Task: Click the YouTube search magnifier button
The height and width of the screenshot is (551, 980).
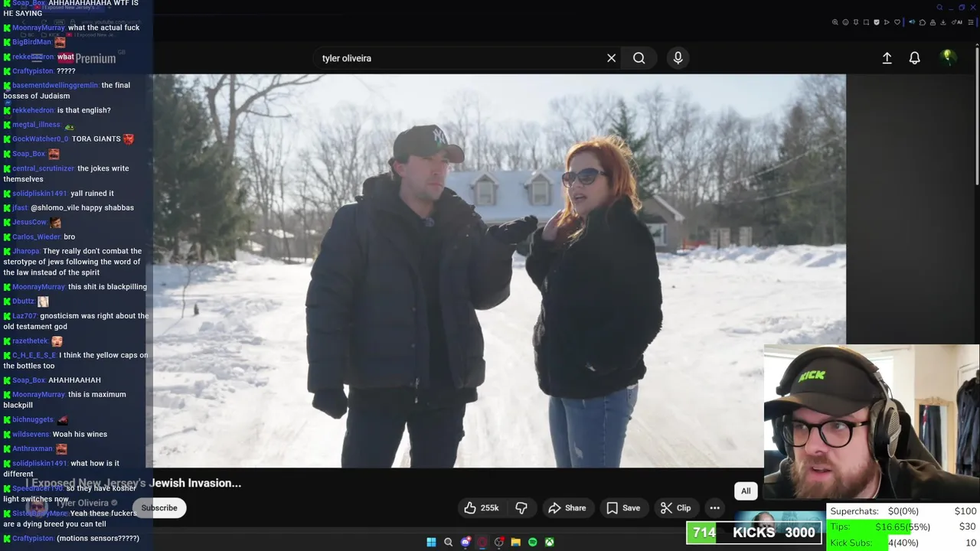Action: 639,58
